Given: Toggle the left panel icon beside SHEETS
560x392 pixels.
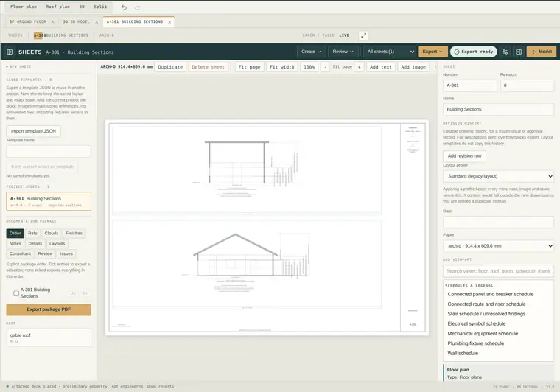Looking at the screenshot, I should click(x=10, y=52).
